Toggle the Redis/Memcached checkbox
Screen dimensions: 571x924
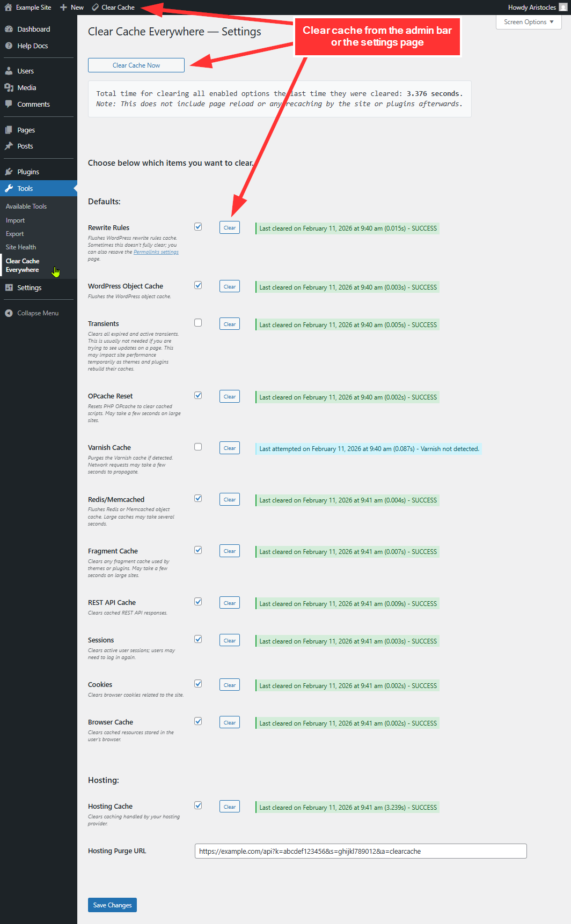(x=198, y=498)
